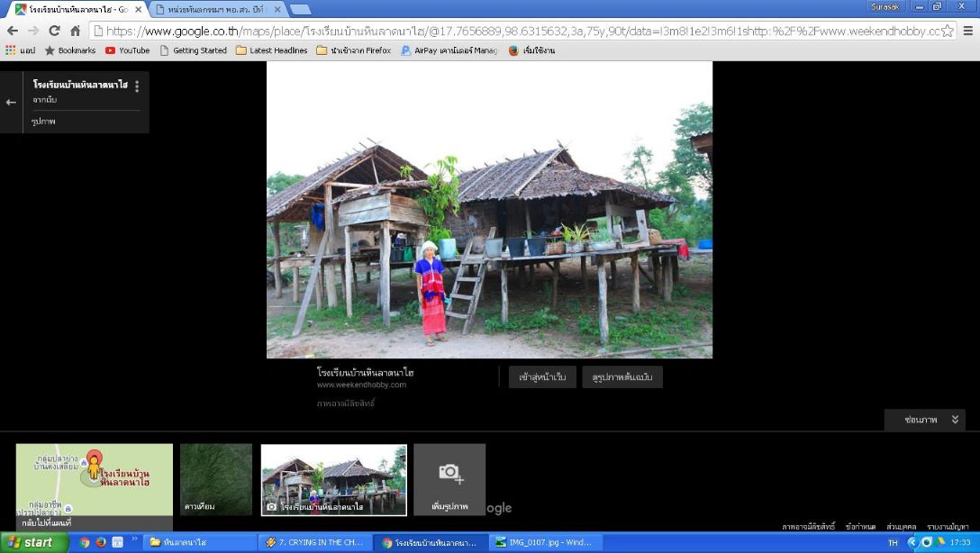The image size is (980, 553).
Task: Open the Getting Started bookmark
Action: point(193,50)
